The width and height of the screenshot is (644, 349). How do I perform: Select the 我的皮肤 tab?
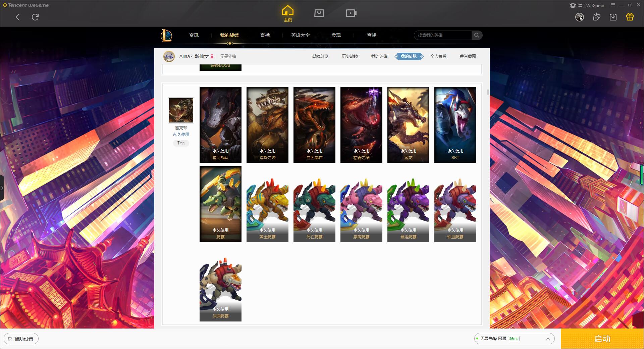[x=409, y=56]
